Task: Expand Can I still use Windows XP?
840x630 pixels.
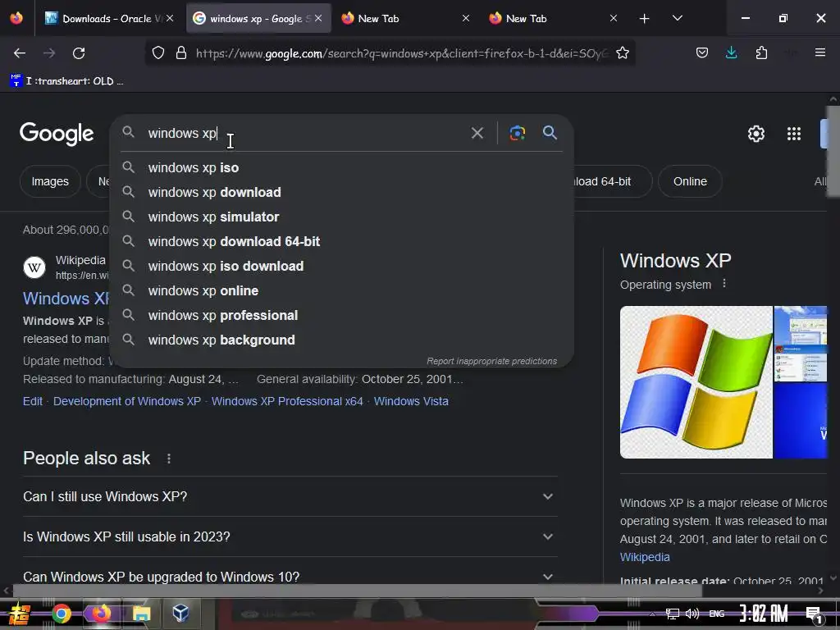Action: (290, 496)
